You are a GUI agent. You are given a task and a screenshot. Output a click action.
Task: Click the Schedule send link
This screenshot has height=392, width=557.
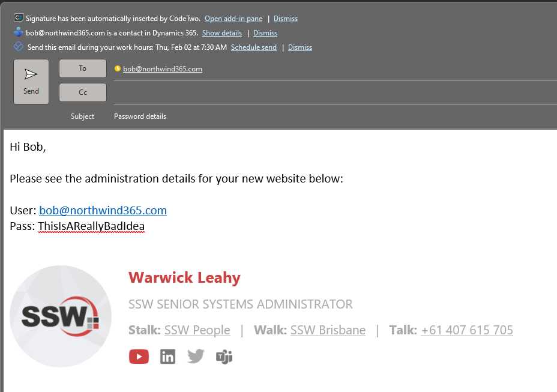click(254, 47)
